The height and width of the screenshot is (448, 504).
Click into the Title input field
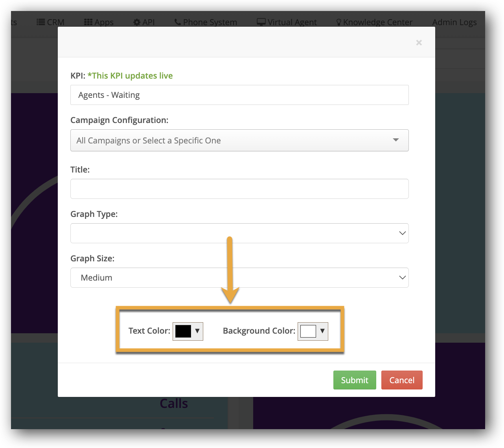239,189
